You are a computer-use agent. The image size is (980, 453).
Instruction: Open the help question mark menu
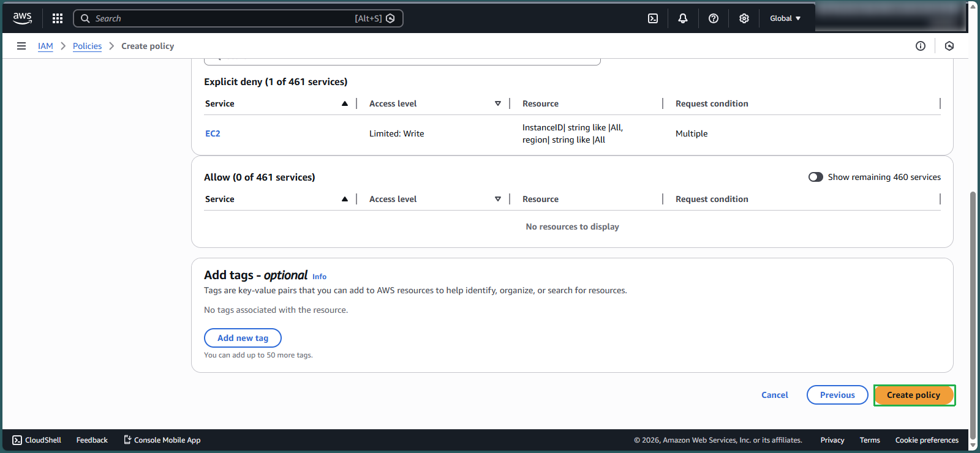pos(714,18)
